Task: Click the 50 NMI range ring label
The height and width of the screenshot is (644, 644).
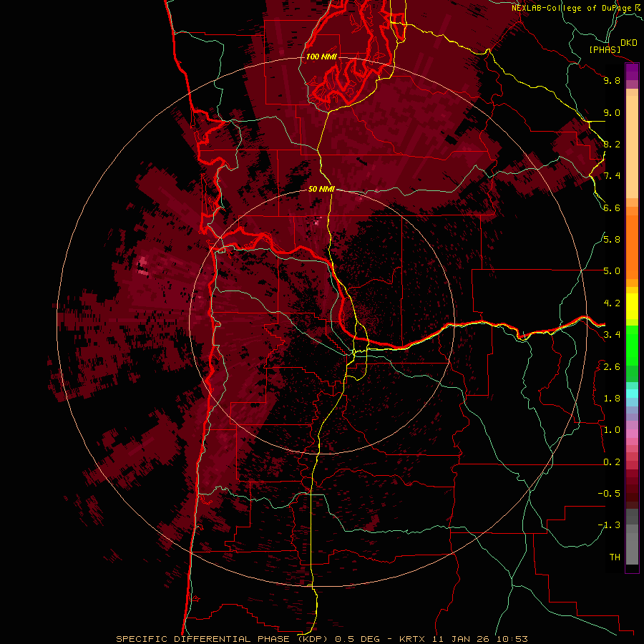Action: click(x=321, y=189)
